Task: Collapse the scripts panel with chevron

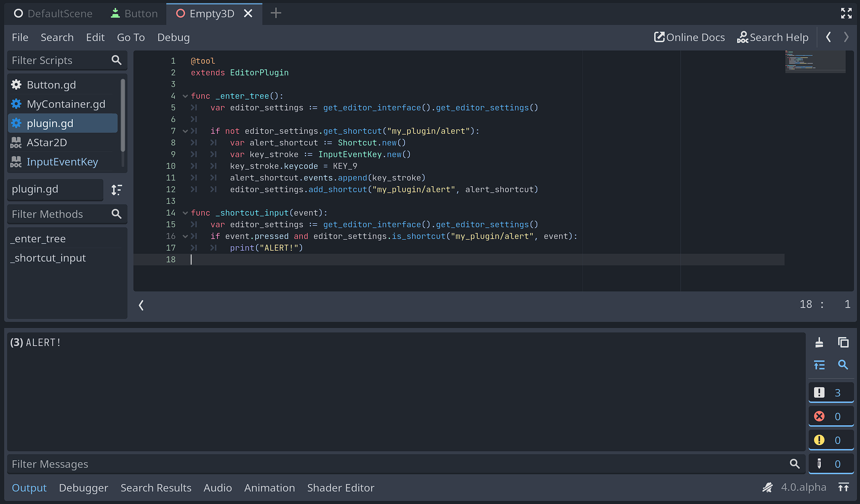Action: click(141, 305)
